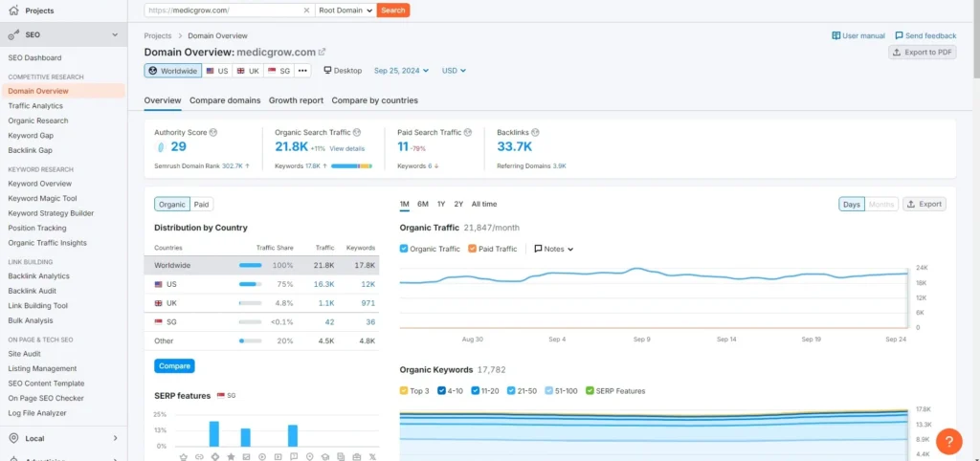Switch to Compare domains tab
The width and height of the screenshot is (980, 461).
tap(225, 99)
